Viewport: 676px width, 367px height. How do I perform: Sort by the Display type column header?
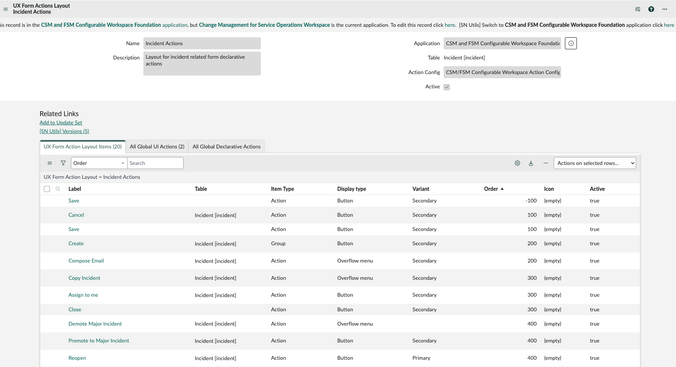pyautogui.click(x=351, y=189)
